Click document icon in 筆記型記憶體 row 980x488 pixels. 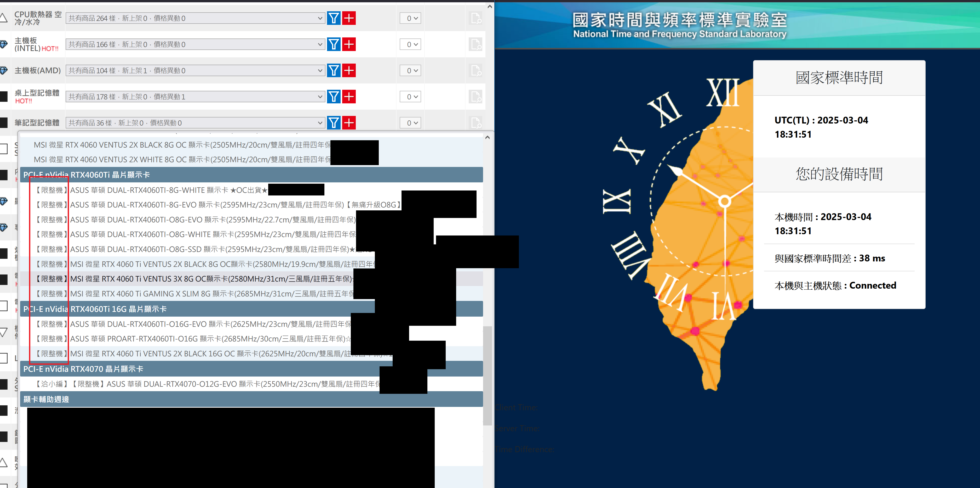point(475,123)
